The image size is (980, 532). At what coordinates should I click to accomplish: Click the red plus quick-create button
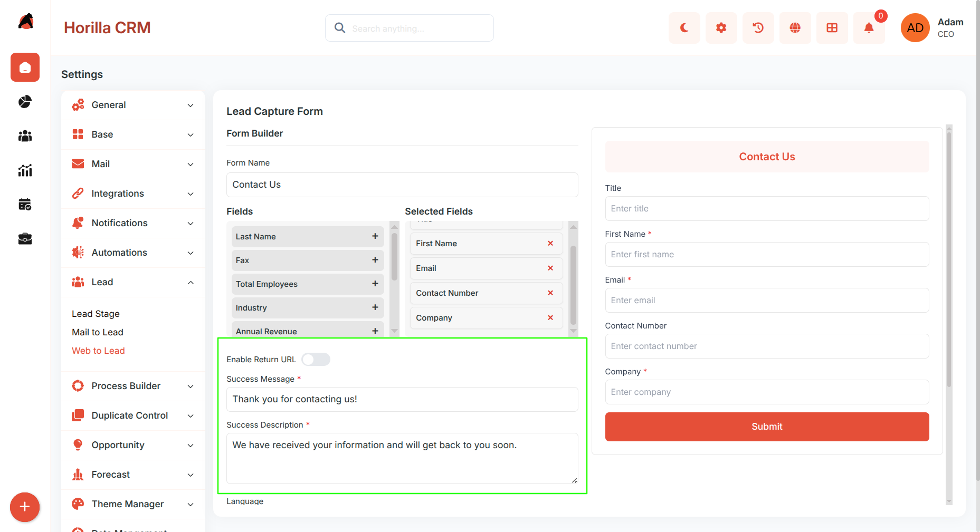(x=25, y=507)
